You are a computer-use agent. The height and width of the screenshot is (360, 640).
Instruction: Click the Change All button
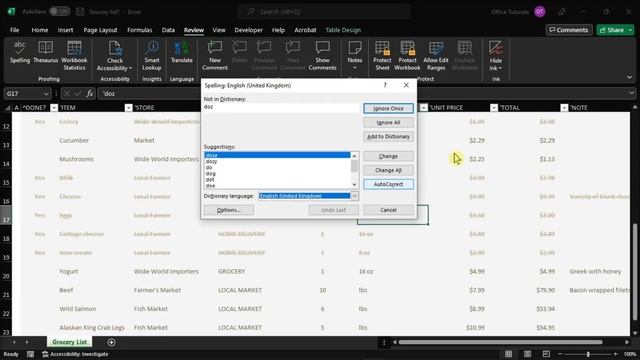click(388, 170)
